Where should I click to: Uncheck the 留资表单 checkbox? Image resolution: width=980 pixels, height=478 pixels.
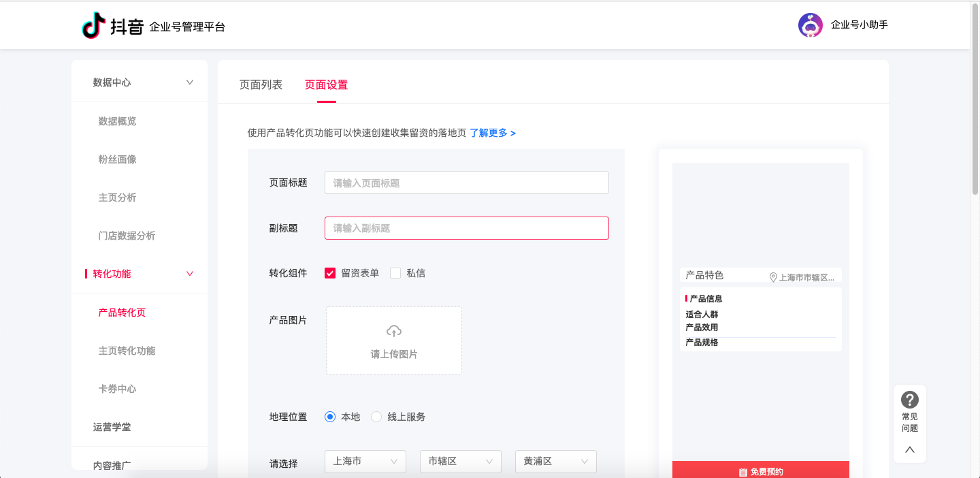[x=330, y=272]
